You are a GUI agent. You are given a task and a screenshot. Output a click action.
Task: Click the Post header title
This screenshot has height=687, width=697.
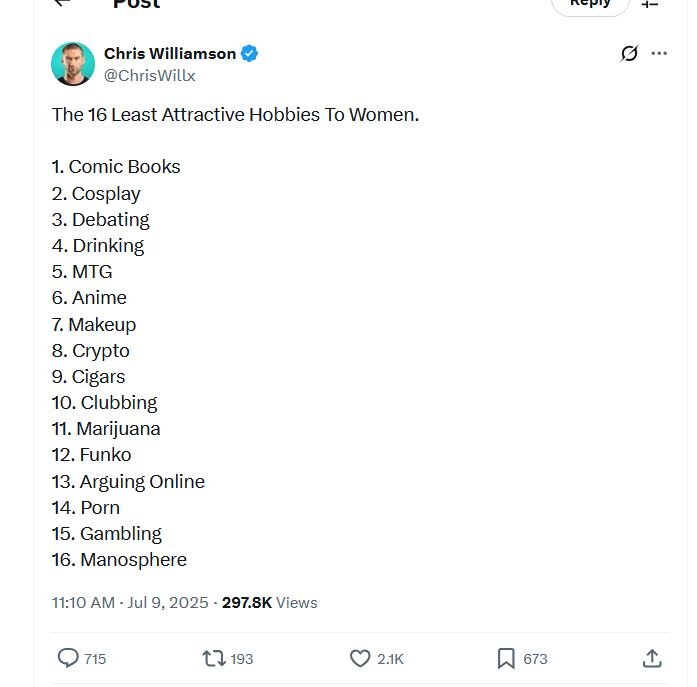pos(136,4)
